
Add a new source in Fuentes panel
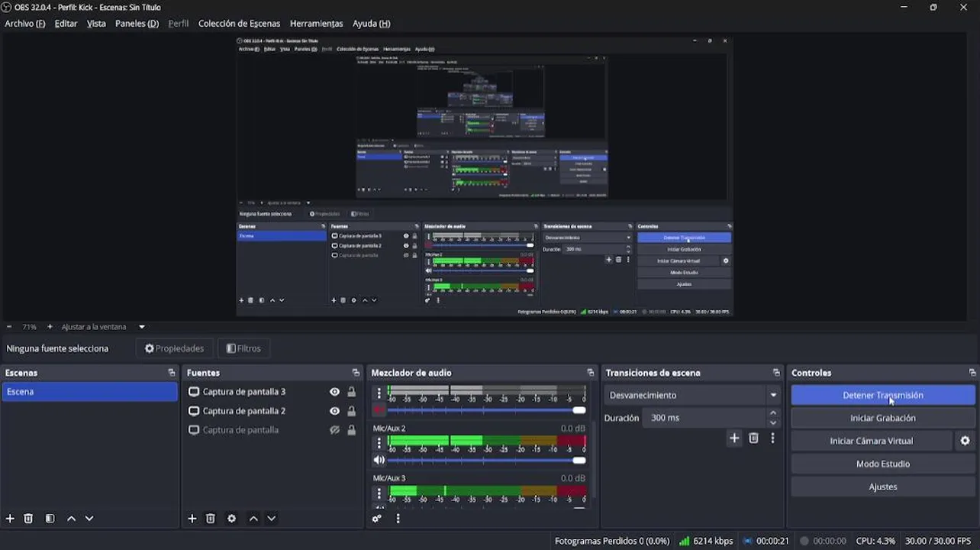tap(192, 519)
